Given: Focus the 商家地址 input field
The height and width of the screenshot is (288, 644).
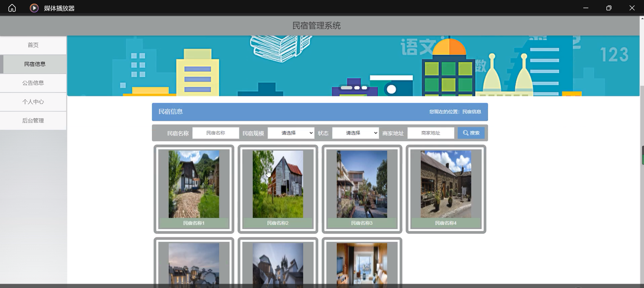Looking at the screenshot, I should [x=431, y=133].
